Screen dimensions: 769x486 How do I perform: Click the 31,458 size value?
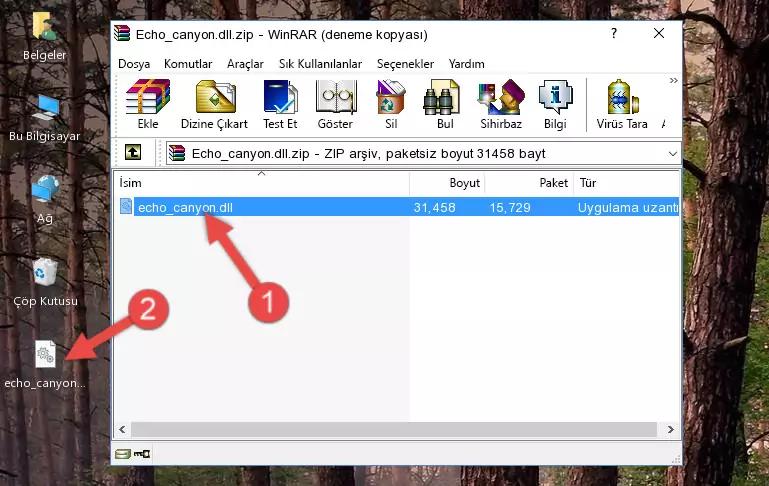click(435, 207)
